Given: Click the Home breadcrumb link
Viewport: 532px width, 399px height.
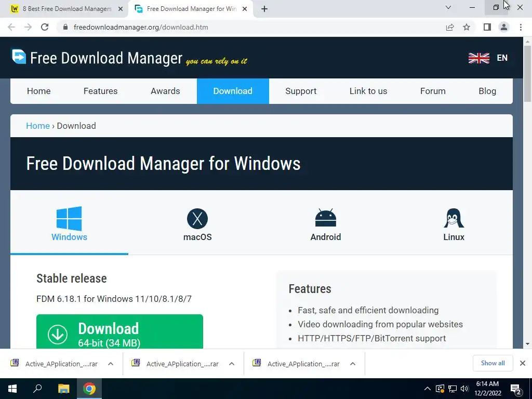Looking at the screenshot, I should click(x=37, y=126).
